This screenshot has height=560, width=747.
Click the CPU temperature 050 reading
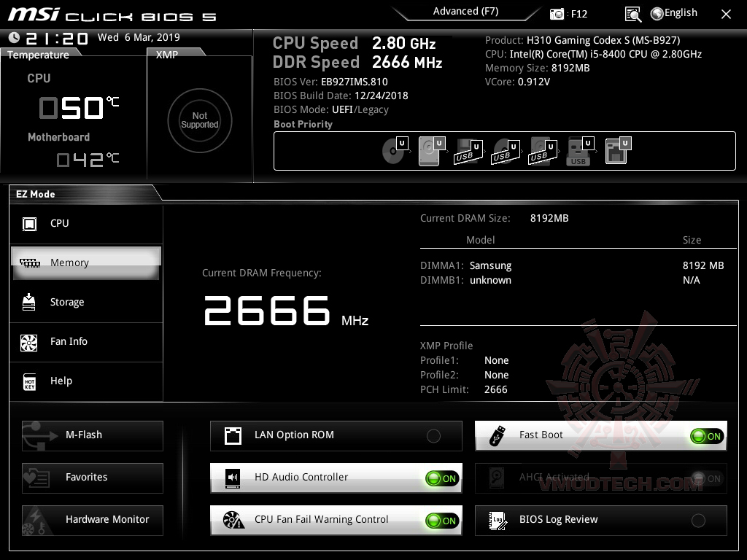pos(79,107)
